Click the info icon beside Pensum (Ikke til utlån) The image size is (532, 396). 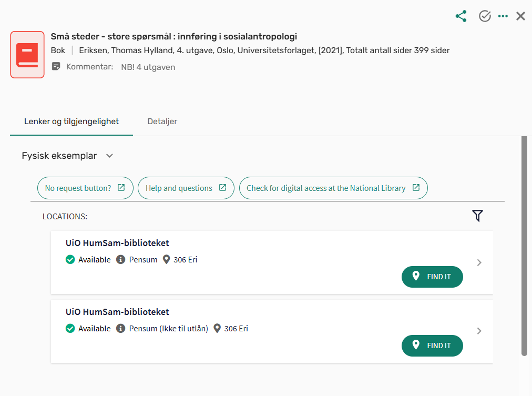[x=120, y=329]
